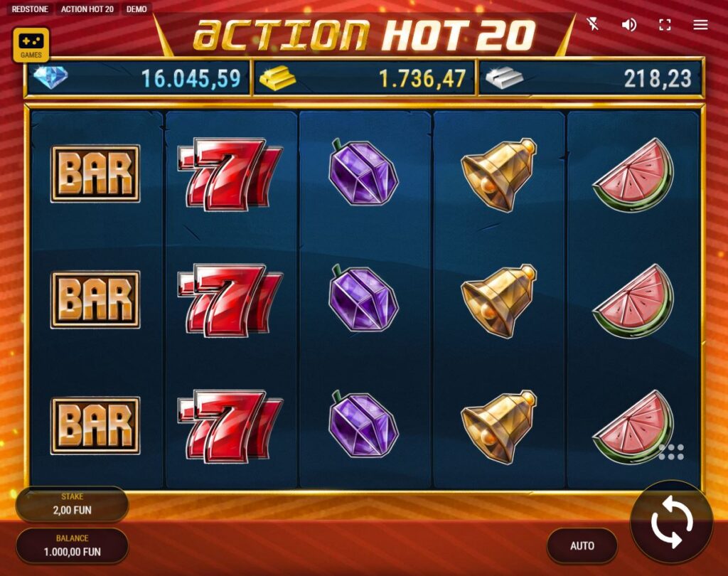The image size is (728, 576).
Task: Click the DEMO label
Action: pos(136,9)
